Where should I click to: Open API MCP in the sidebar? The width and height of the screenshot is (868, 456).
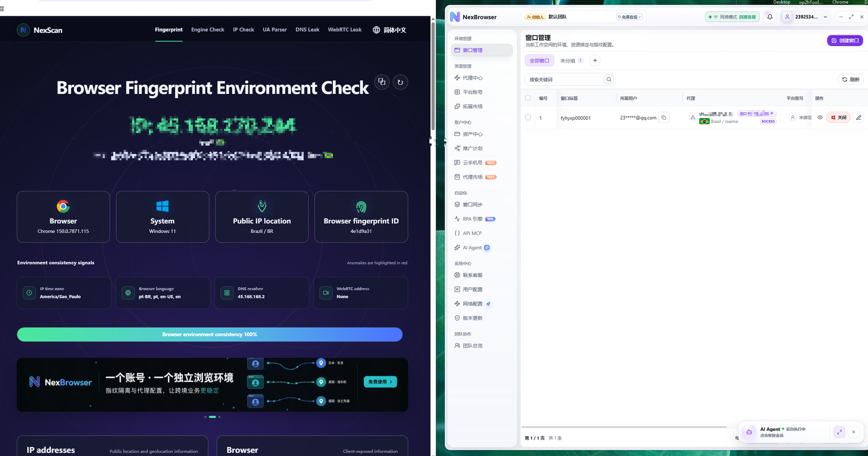point(482,233)
